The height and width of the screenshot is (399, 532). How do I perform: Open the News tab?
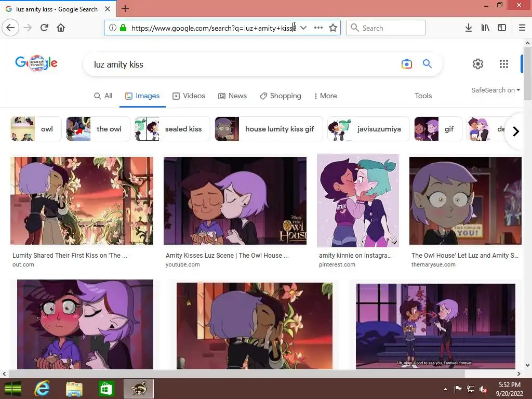(232, 96)
